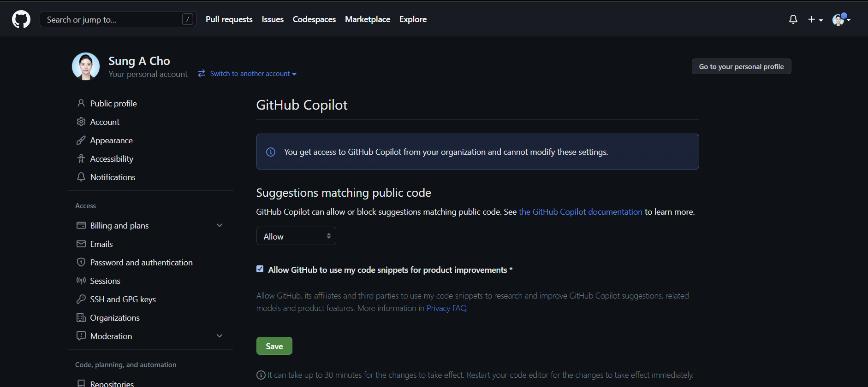
Task: Open the GitHub home logo
Action: pos(21,19)
